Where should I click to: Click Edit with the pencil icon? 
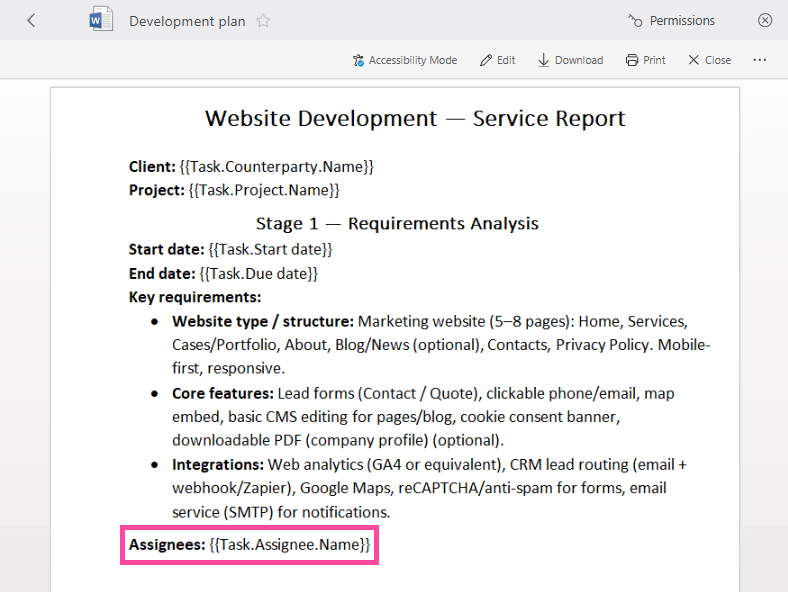[498, 60]
